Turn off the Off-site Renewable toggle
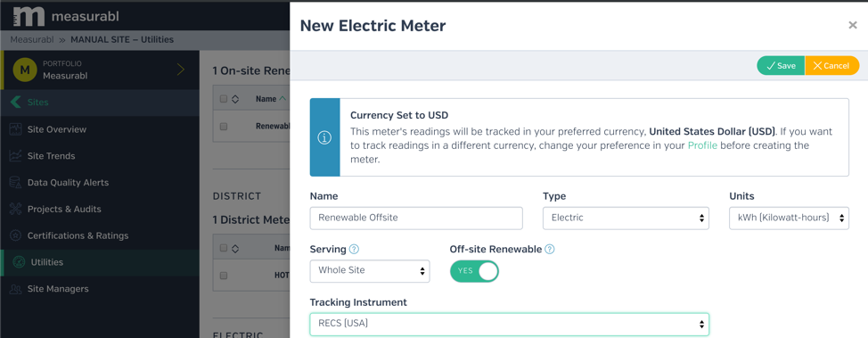 click(x=474, y=271)
